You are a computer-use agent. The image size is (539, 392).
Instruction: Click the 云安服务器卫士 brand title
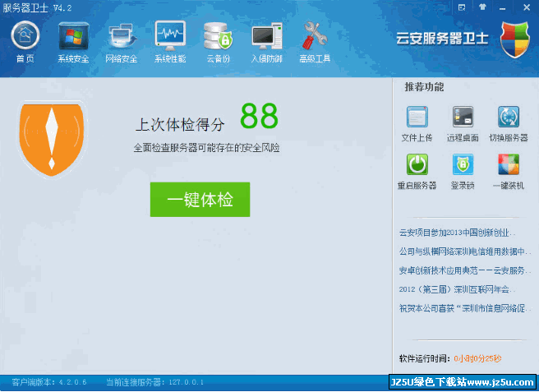[x=442, y=38]
